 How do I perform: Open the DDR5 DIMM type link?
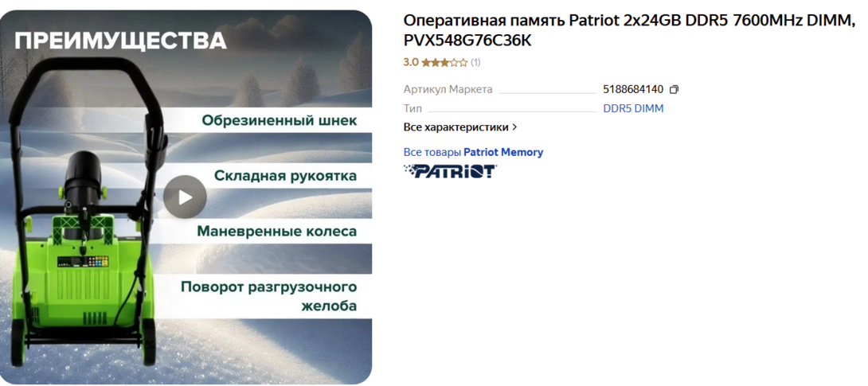tap(633, 109)
